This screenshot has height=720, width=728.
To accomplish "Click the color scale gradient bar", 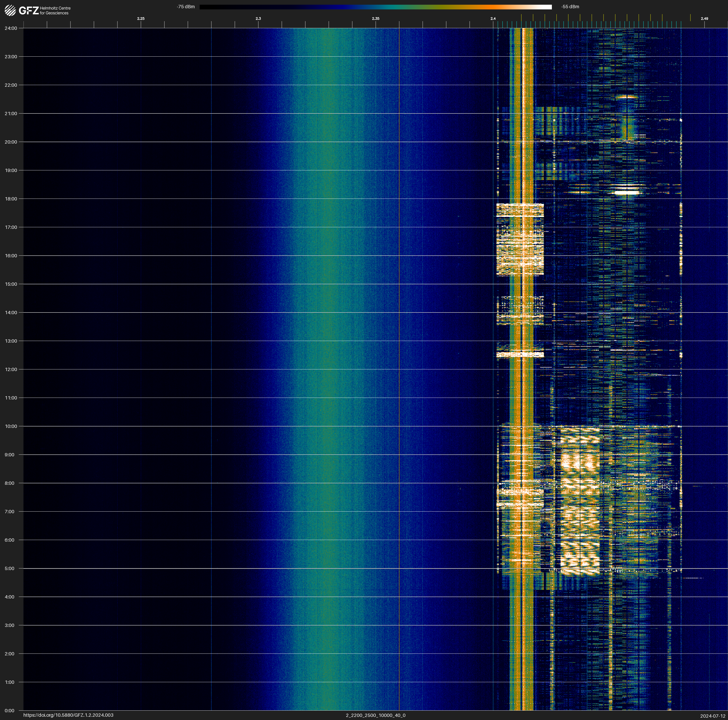I will 375,7.
